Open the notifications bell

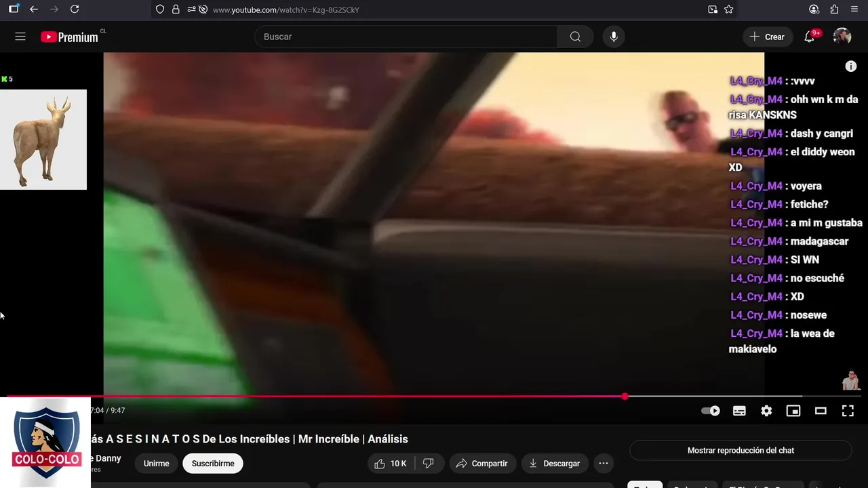[809, 37]
